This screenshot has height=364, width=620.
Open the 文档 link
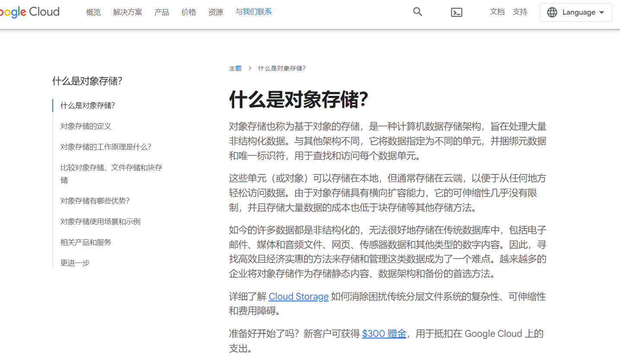point(497,12)
